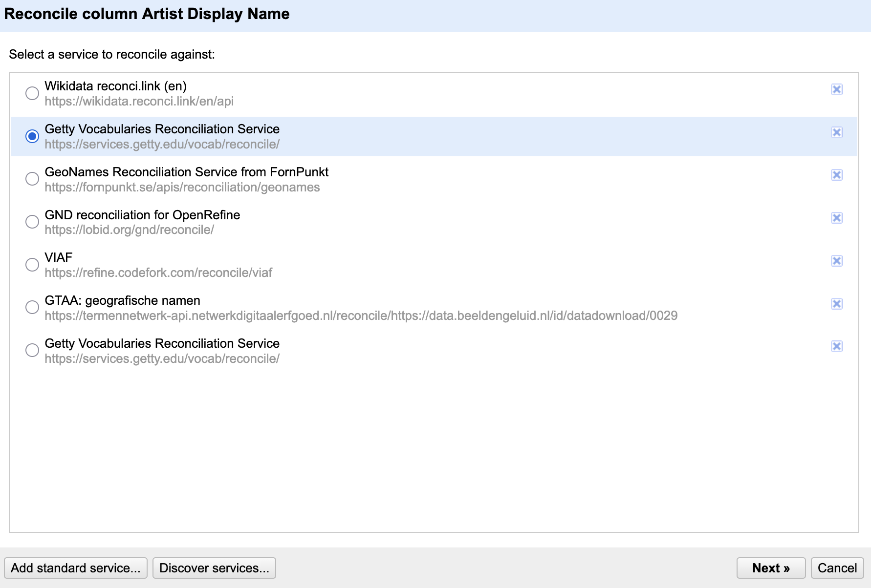
Task: Remove the GTAA geografische namen service
Action: click(836, 304)
